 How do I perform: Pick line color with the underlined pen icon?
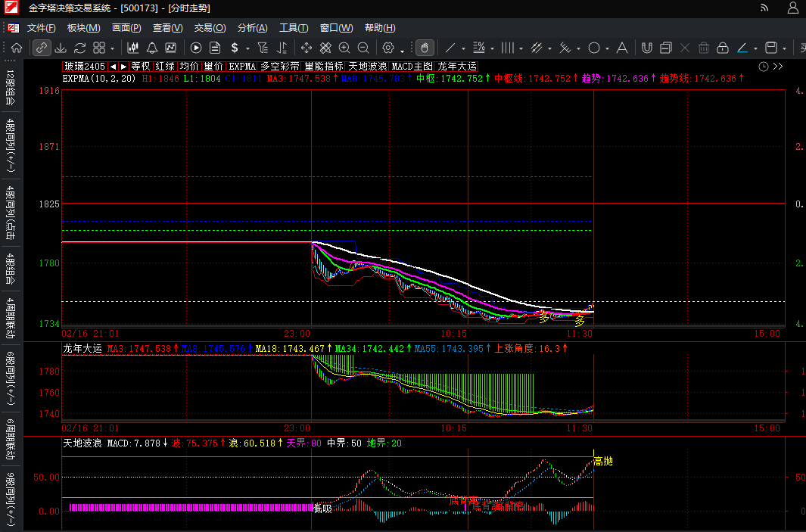[x=742, y=48]
